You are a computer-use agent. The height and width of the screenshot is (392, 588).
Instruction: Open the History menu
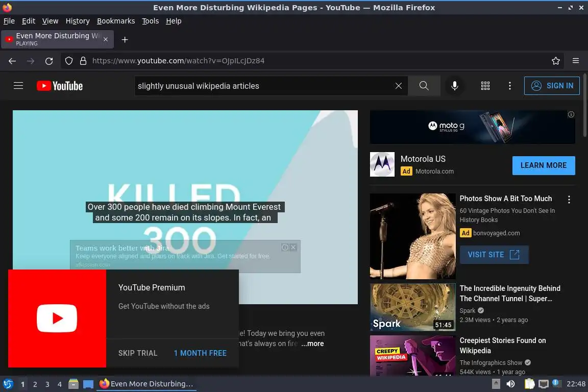pos(78,21)
